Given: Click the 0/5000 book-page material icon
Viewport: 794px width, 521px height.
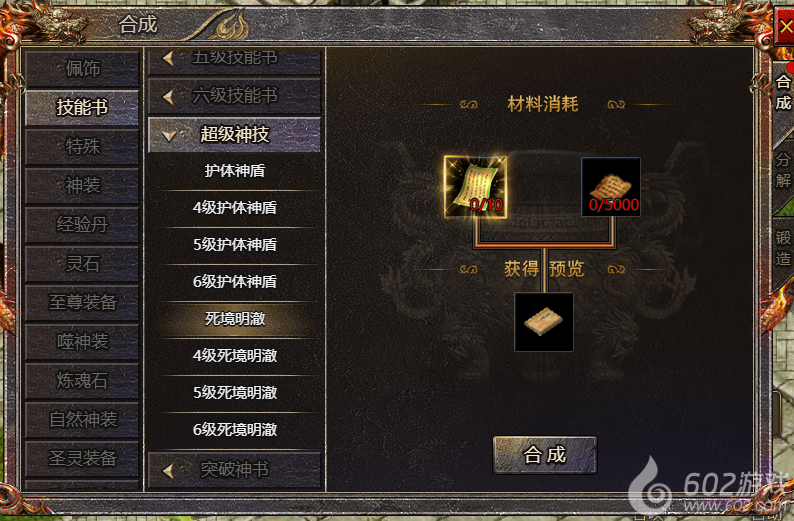Looking at the screenshot, I should [x=611, y=187].
